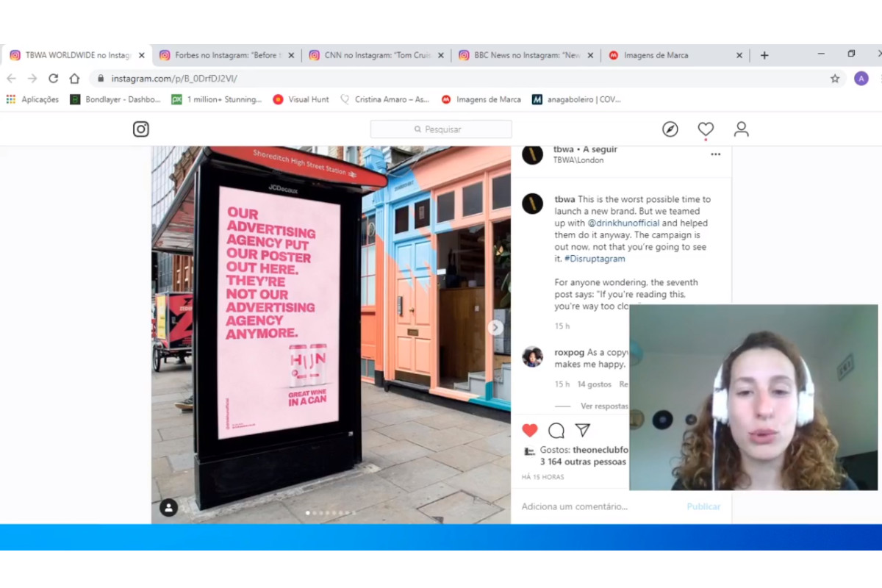Share the post via paper plane icon
This screenshot has width=882, height=588.
582,431
